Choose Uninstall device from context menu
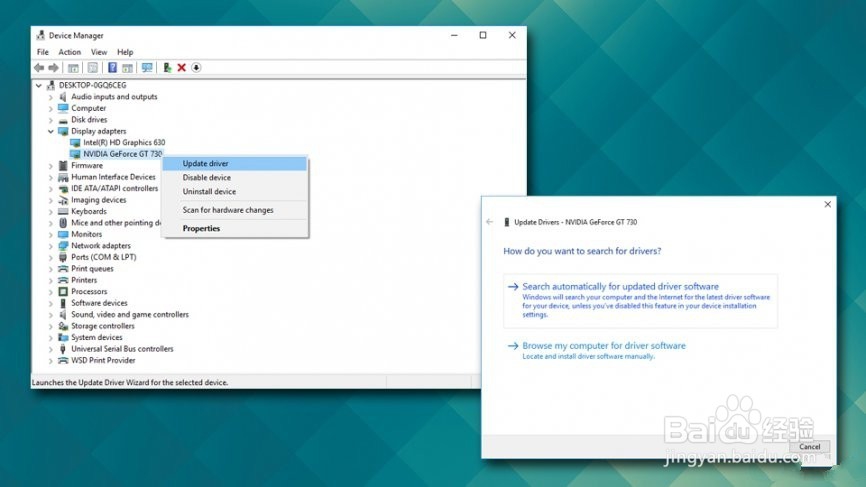Screen dimensions: 866x487 235,192
